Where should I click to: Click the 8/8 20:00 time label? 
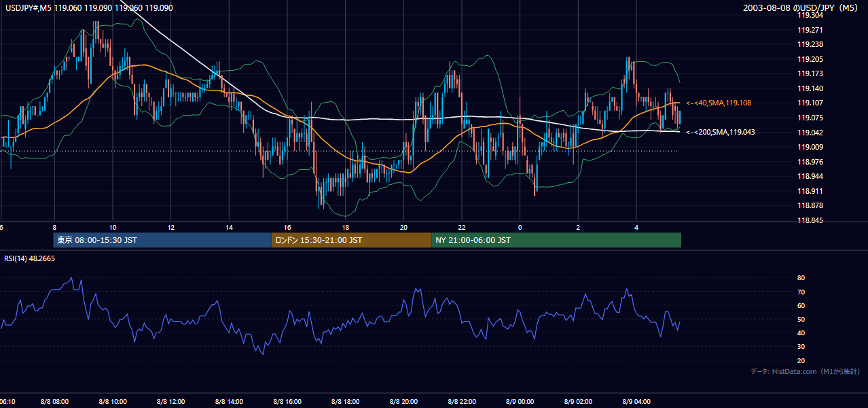point(403,402)
